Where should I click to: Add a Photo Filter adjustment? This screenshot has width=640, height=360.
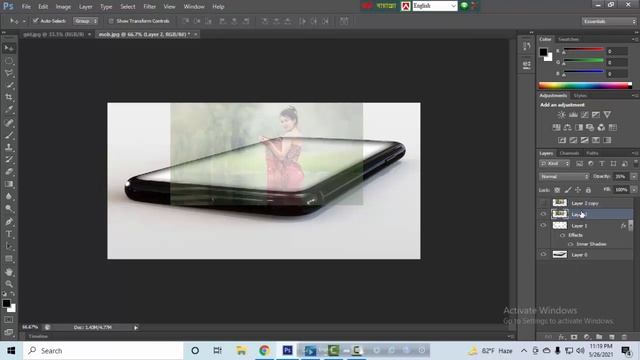(x=590, y=128)
